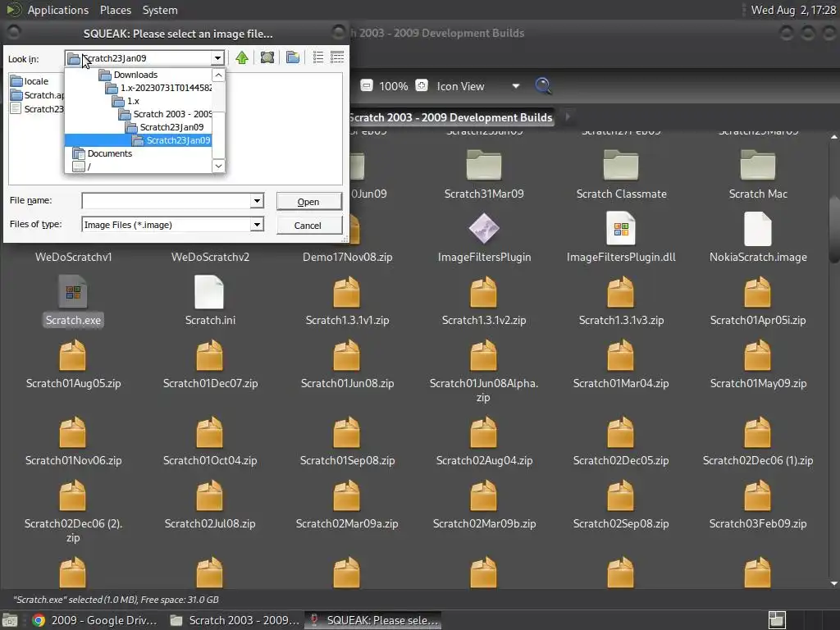Viewport: 840px width, 630px height.
Task: Click the desktop/home icon in dialog toolbar
Action: pos(267,57)
